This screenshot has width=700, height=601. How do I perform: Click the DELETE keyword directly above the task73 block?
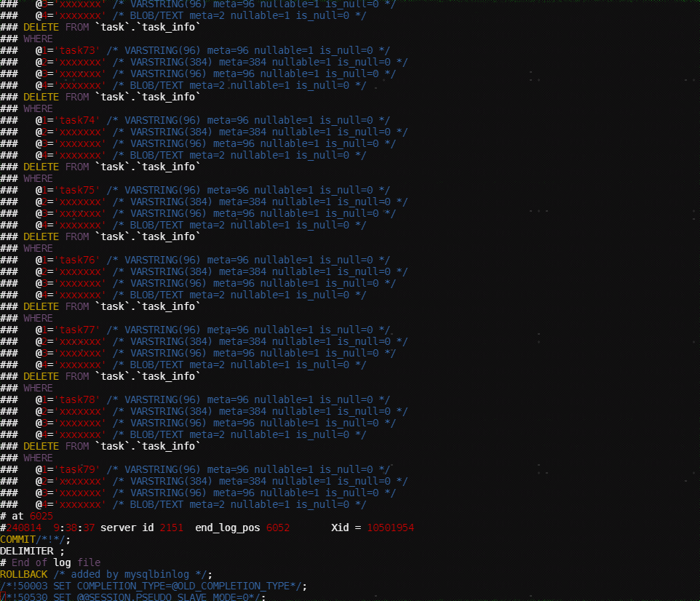pyautogui.click(x=41, y=27)
